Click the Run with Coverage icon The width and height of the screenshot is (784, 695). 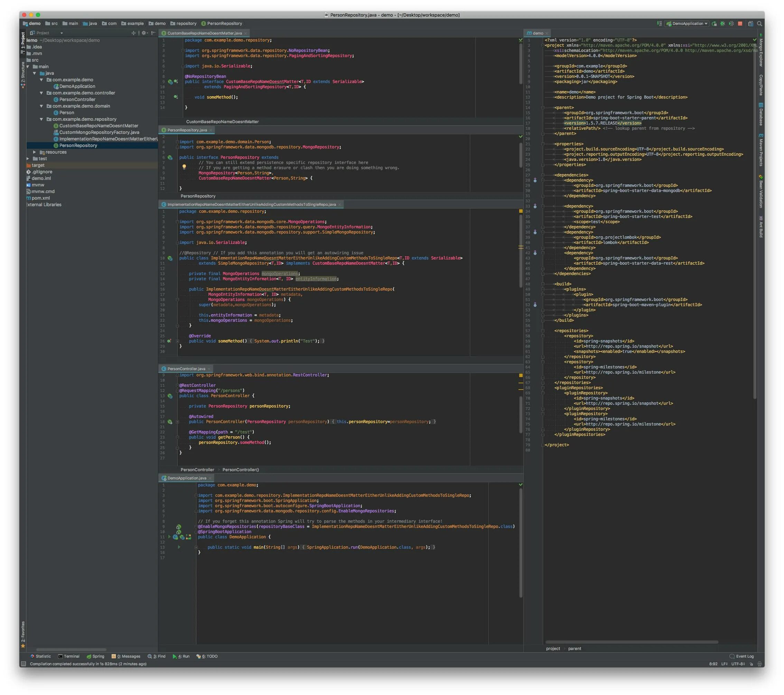(731, 24)
